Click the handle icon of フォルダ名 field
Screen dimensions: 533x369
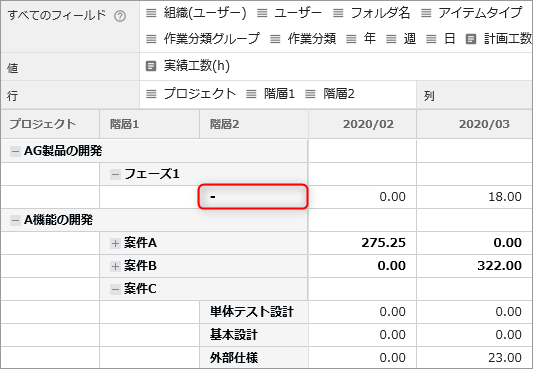tap(338, 13)
